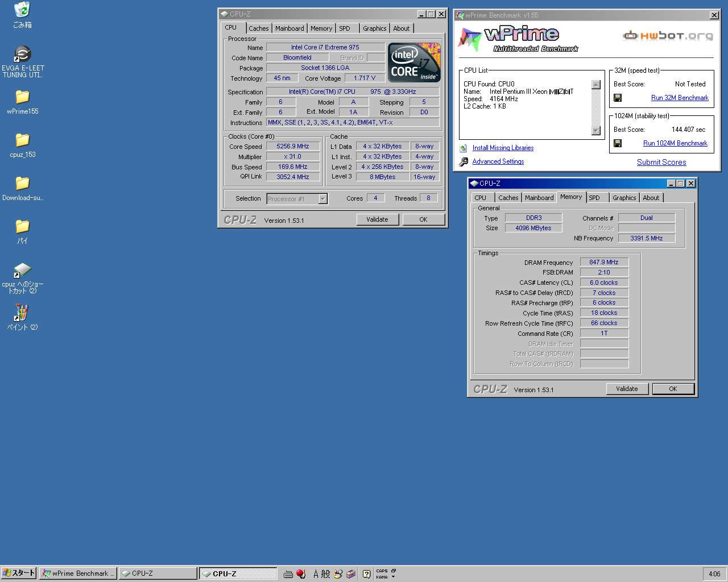This screenshot has width=728, height=582.
Task: Switch to Caches tab in CPU-Z CPU window
Action: pyautogui.click(x=259, y=28)
